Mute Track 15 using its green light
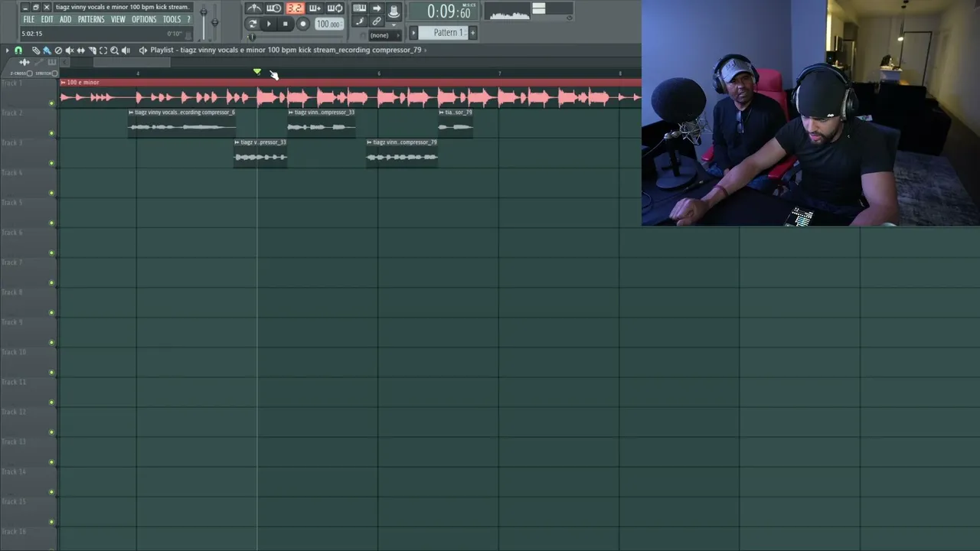The image size is (980, 551). click(52, 522)
